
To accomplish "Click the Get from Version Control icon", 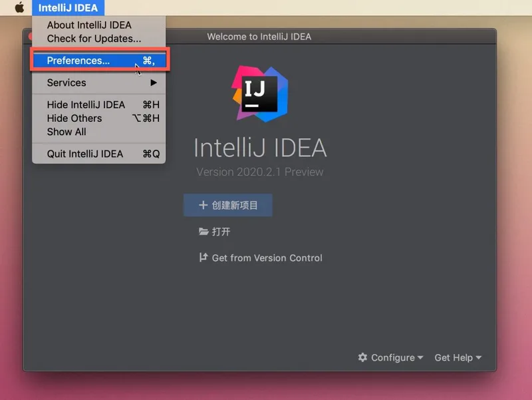I will tap(203, 258).
